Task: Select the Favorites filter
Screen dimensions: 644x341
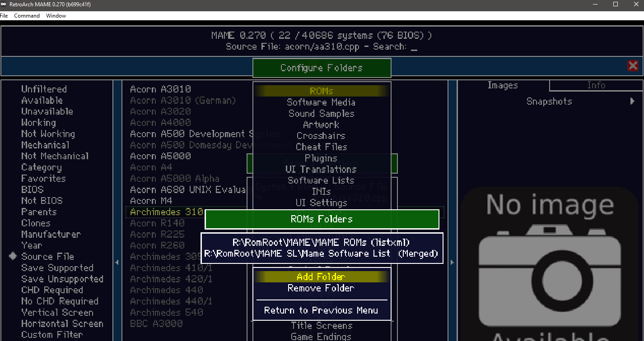Action: coord(43,179)
